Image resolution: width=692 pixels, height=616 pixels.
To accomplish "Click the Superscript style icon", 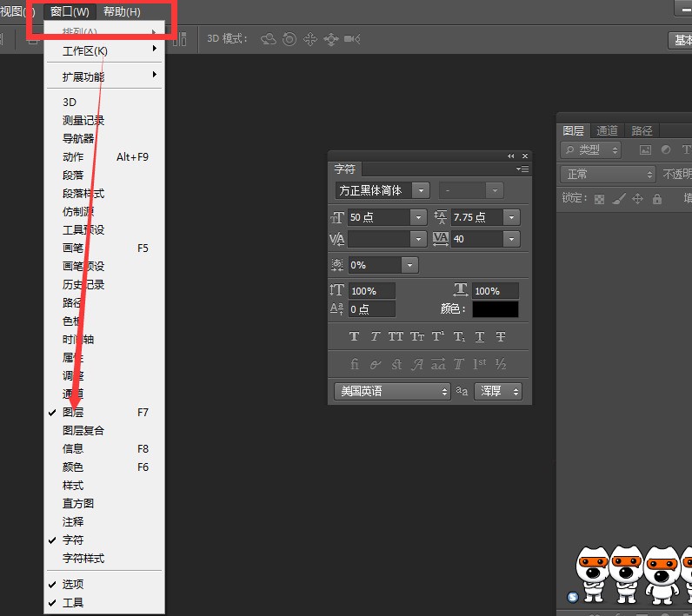I will pyautogui.click(x=438, y=337).
